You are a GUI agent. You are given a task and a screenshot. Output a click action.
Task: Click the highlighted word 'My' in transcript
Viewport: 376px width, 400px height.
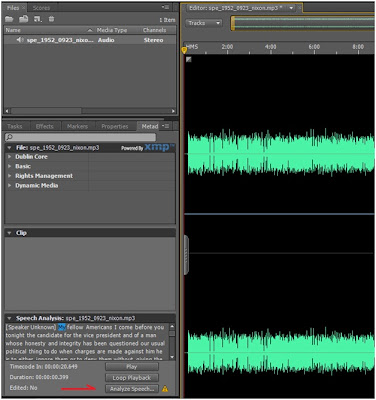click(x=62, y=327)
